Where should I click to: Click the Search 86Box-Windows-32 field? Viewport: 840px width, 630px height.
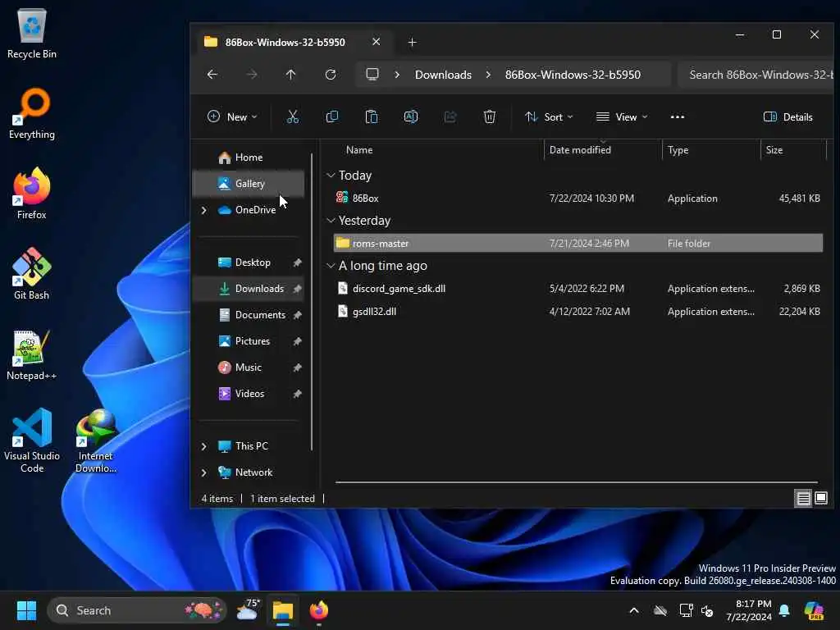coord(756,75)
